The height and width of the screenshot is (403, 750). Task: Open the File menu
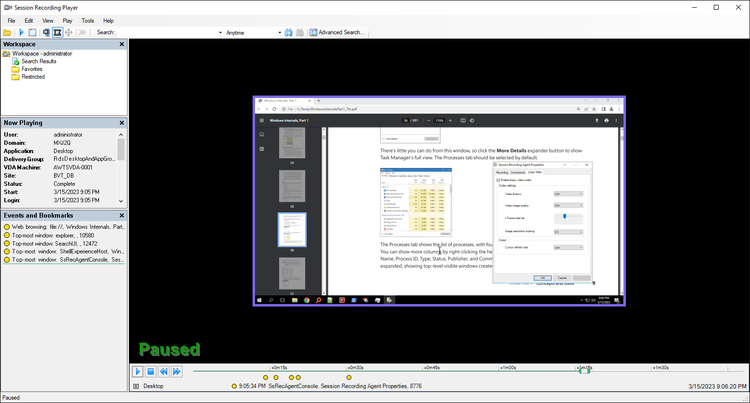(x=11, y=21)
